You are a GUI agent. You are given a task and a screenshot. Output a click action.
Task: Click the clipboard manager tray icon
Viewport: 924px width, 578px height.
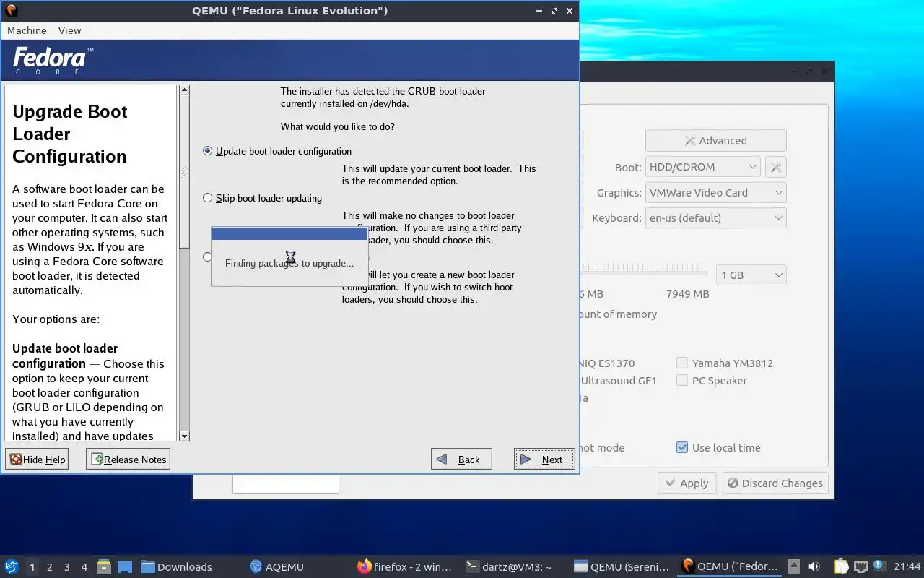point(842,566)
